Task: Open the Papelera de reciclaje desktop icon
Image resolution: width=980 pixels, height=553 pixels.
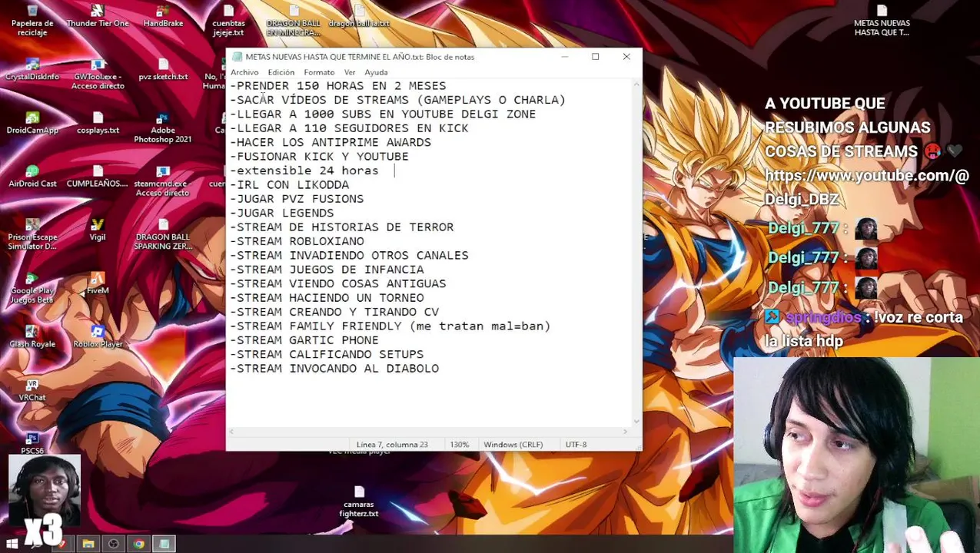Action: tap(32, 20)
